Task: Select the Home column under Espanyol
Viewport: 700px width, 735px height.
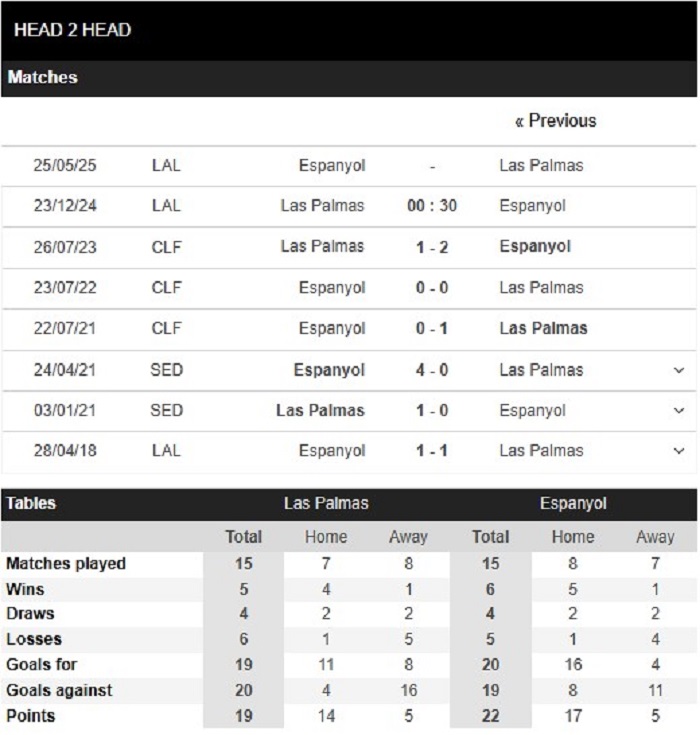Action: point(573,537)
